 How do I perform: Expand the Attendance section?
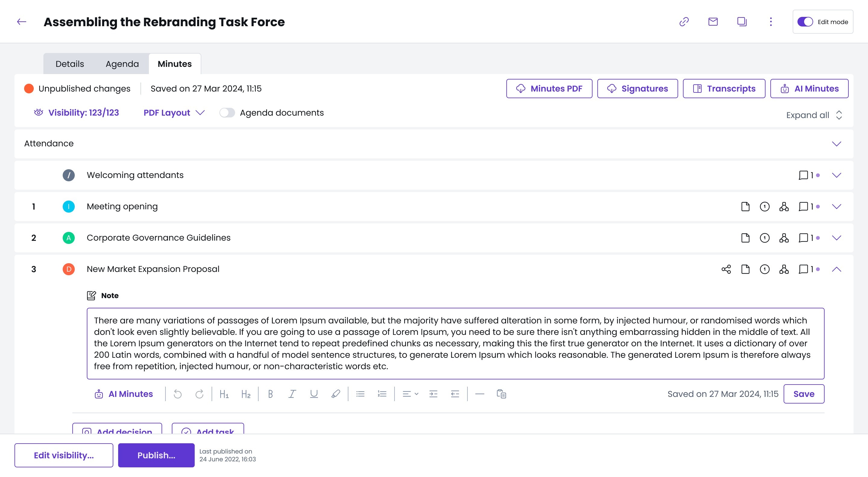(x=836, y=144)
